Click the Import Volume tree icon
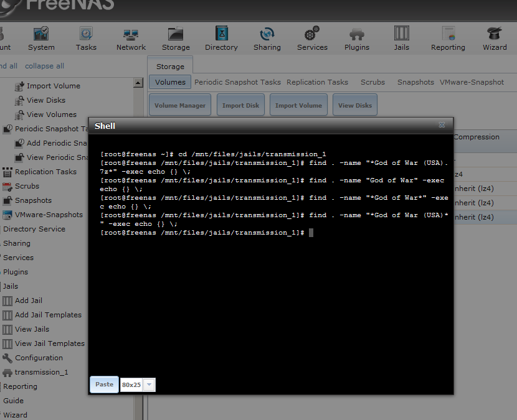Screen dimensions: 517x420 pos(19,86)
